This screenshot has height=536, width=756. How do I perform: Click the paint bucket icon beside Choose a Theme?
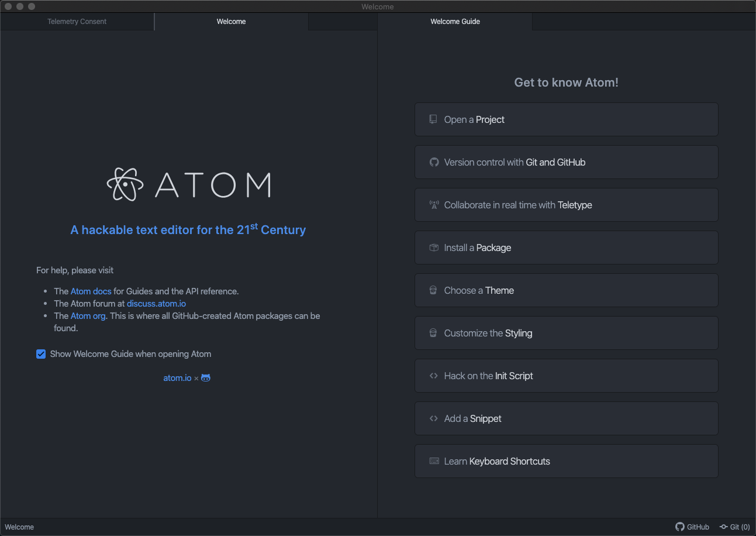(433, 290)
